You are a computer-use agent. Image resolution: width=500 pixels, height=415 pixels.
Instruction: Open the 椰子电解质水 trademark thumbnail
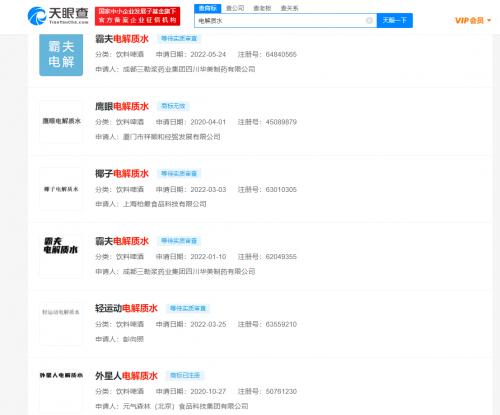click(61, 189)
